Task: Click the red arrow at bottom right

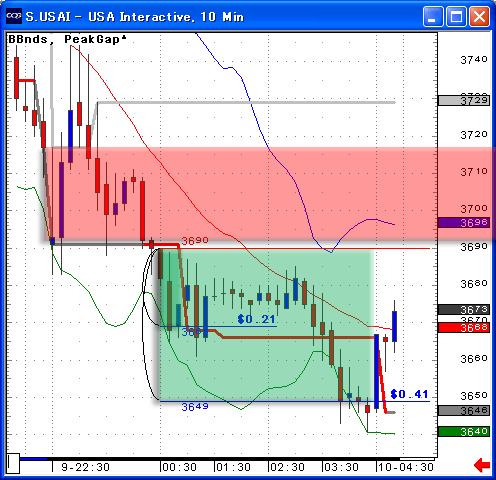Action: [x=482, y=465]
